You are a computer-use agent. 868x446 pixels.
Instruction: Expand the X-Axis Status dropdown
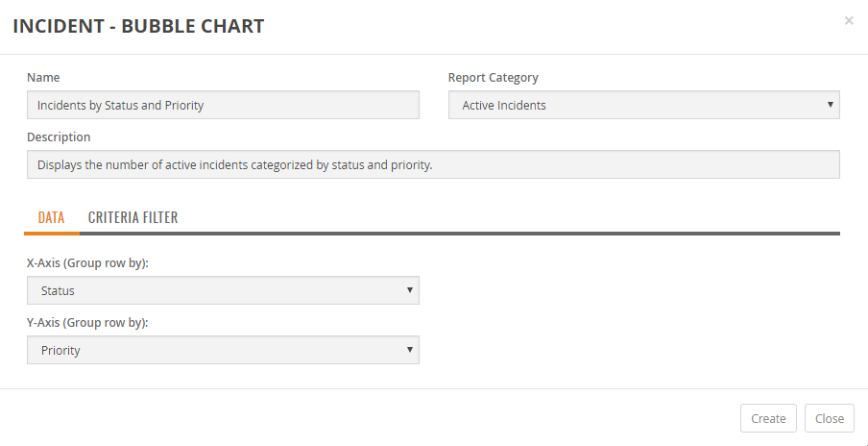[223, 290]
